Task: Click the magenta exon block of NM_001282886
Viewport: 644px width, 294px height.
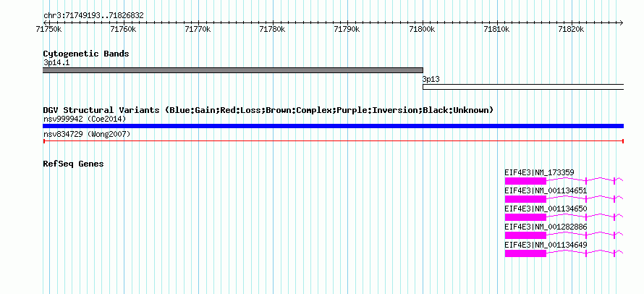Action: (x=525, y=235)
